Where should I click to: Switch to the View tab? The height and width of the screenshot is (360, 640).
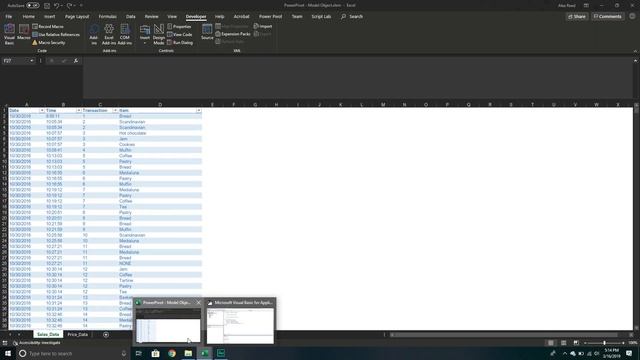tap(172, 16)
